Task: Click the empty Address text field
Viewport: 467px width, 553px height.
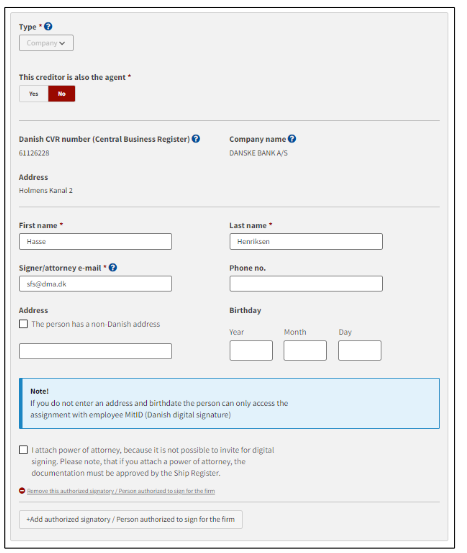Action: coord(95,351)
